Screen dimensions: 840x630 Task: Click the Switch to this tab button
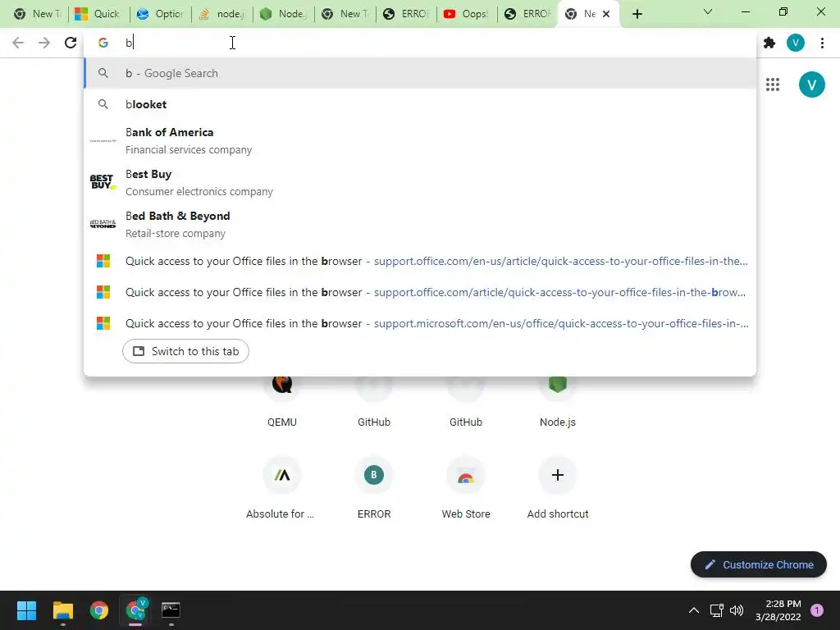click(185, 351)
